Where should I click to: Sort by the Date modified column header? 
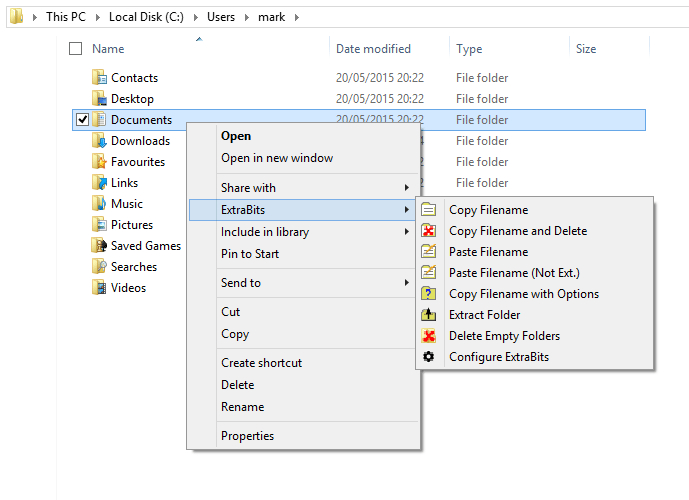373,49
